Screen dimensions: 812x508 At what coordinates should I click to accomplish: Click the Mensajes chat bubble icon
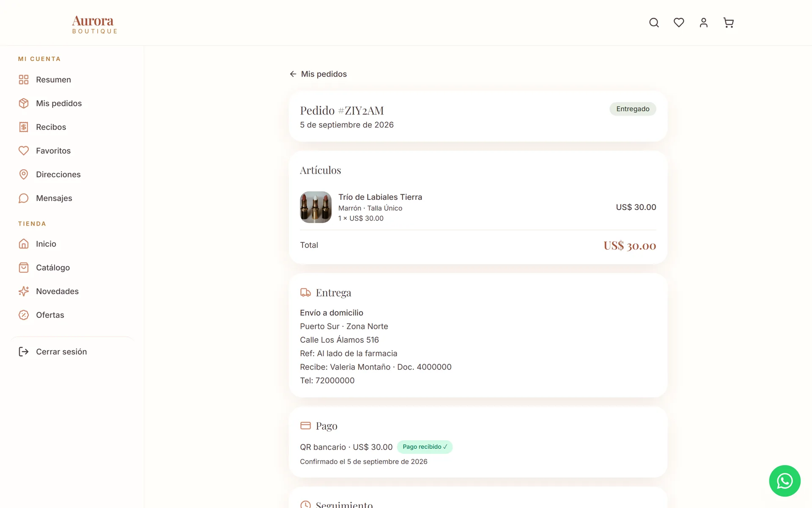[x=24, y=198]
